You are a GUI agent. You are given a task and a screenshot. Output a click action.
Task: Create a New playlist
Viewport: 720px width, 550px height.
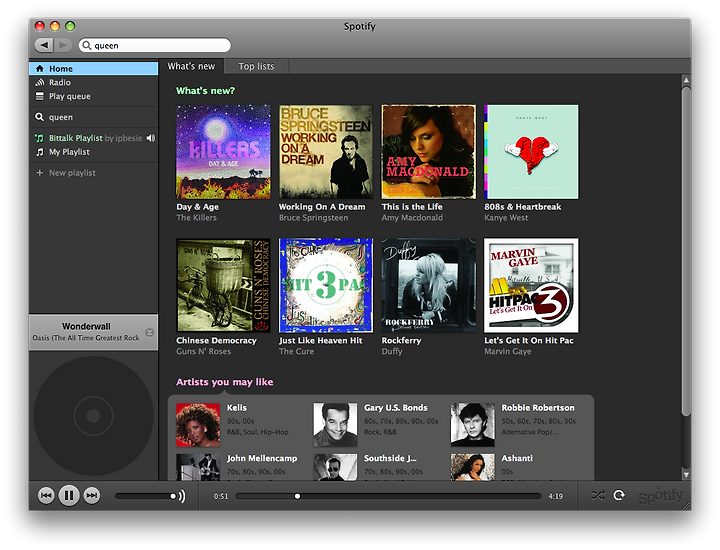94,173
